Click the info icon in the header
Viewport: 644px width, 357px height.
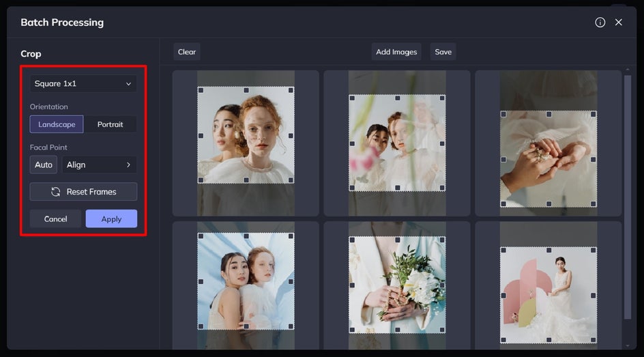[x=600, y=23]
